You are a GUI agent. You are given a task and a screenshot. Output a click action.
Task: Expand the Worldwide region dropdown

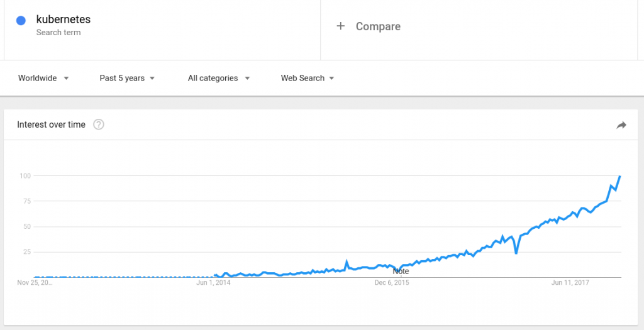click(43, 78)
